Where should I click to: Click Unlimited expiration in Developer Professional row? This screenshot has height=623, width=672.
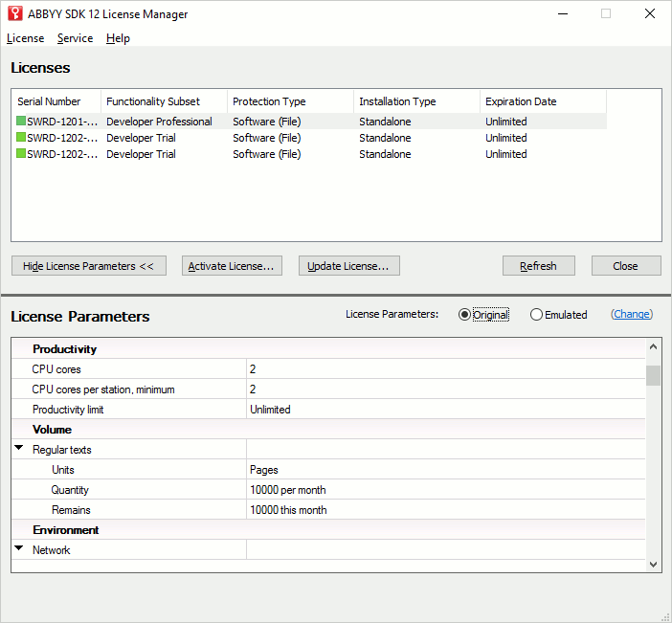tap(505, 122)
